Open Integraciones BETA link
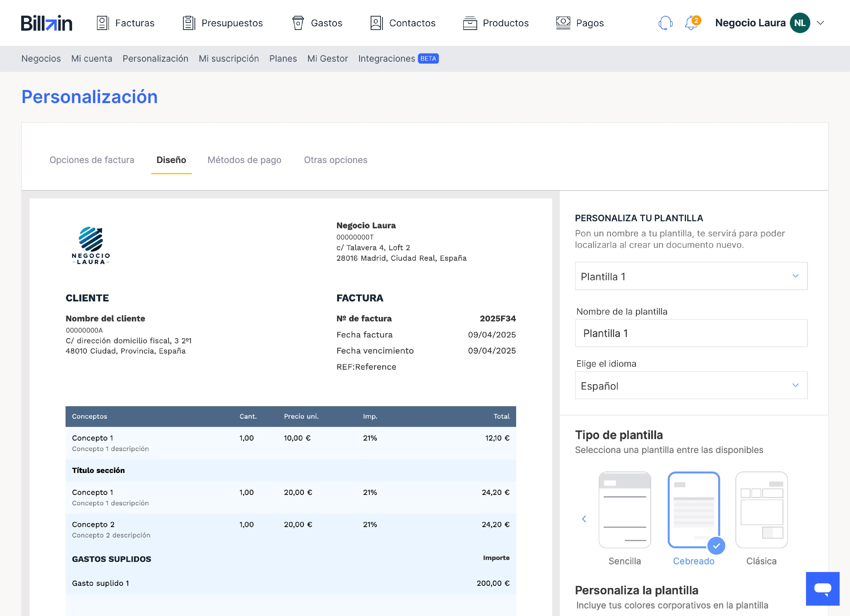Image resolution: width=850 pixels, height=616 pixels. pyautogui.click(x=398, y=59)
